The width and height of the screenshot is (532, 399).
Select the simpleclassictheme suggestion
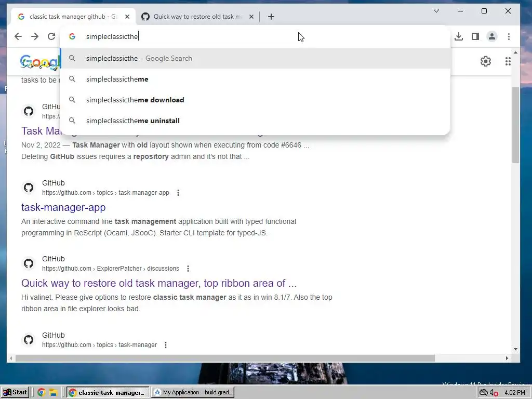coord(255,79)
